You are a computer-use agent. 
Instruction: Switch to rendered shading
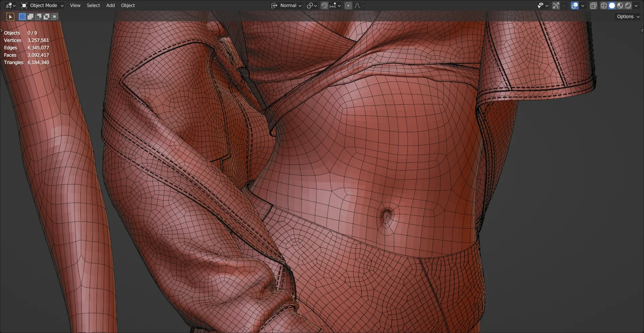point(628,5)
